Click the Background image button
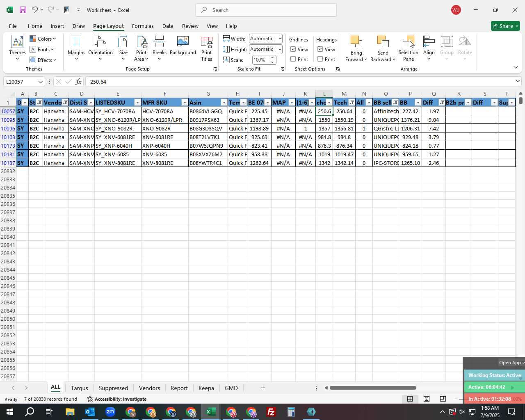Viewport: 525px width, 420px height. coord(183,46)
